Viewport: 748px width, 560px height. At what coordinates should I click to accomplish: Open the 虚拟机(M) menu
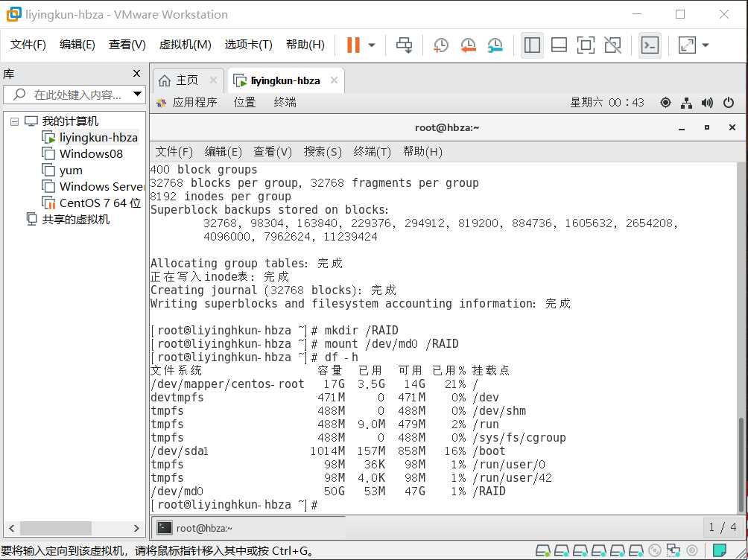(x=185, y=45)
